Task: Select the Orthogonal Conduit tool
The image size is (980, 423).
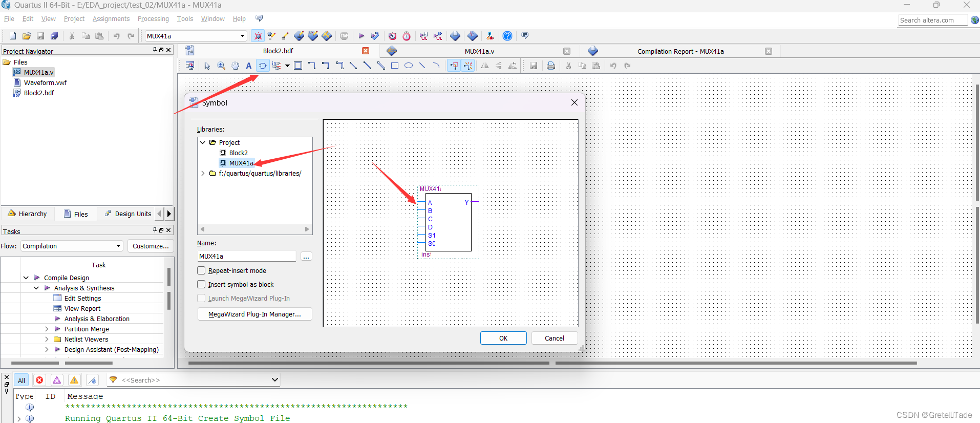Action: pyautogui.click(x=339, y=66)
